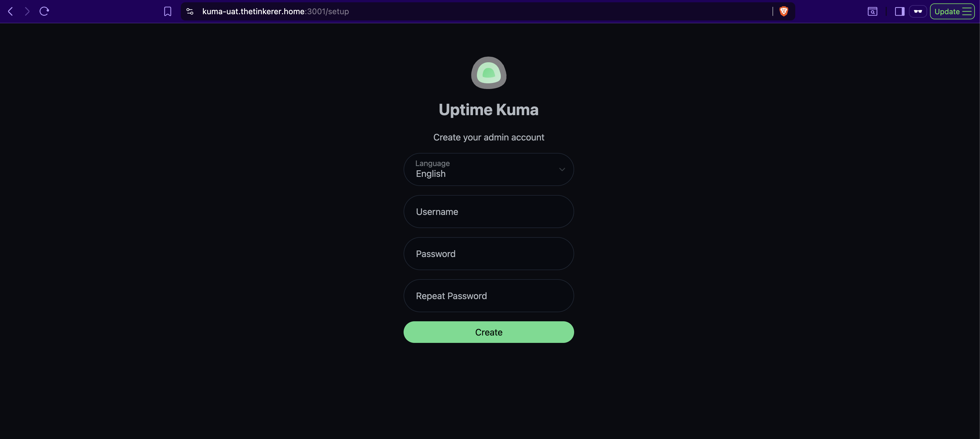Expand the language chevron next to English
The width and height of the screenshot is (980, 439).
coord(562,169)
